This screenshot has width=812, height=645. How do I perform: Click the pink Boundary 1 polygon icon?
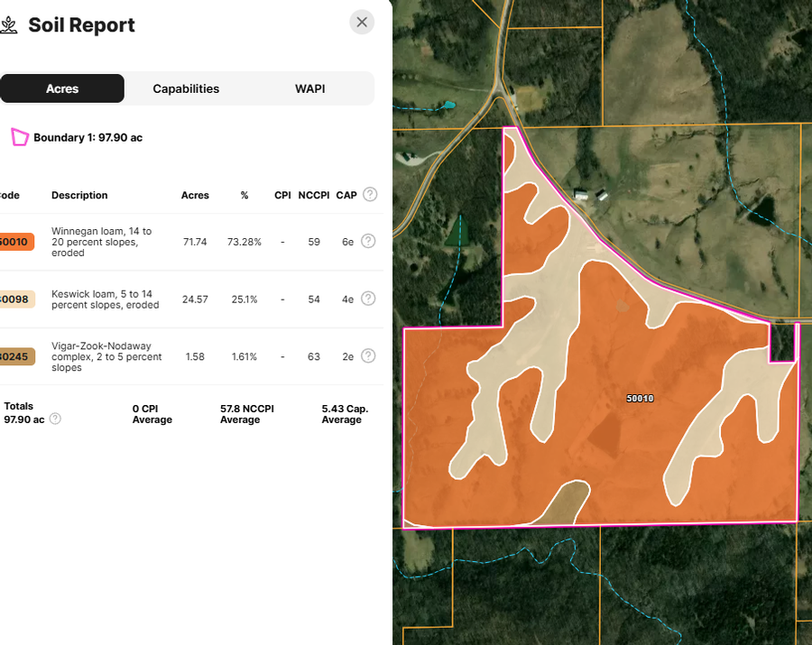click(x=20, y=137)
